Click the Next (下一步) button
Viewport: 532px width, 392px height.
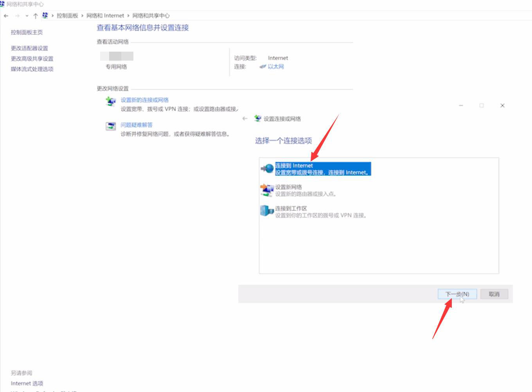pos(457,294)
